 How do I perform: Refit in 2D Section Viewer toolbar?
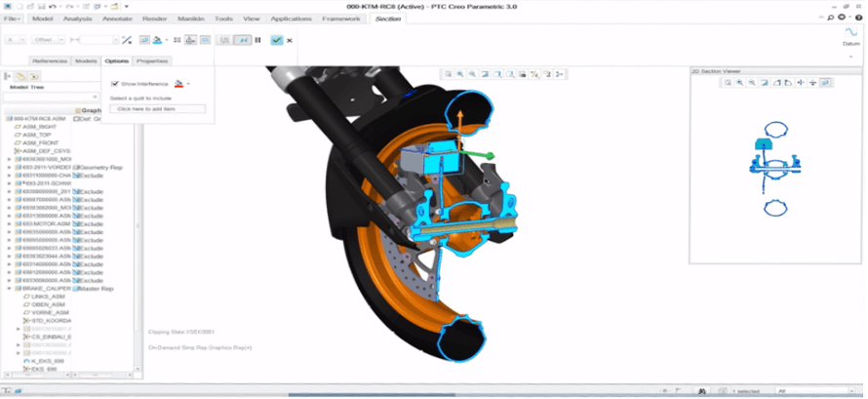[x=728, y=83]
